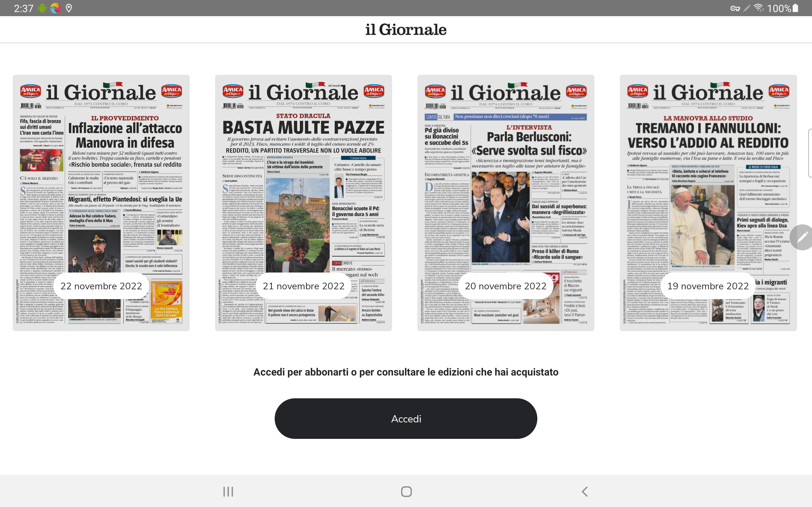
Task: Tap the location pin status icon
Action: [69, 8]
